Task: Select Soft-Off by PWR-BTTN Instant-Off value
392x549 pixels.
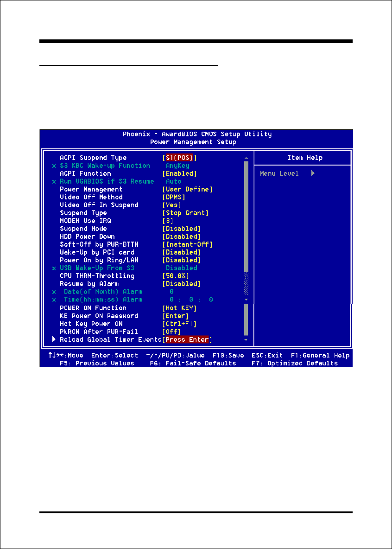Action: 187,244
